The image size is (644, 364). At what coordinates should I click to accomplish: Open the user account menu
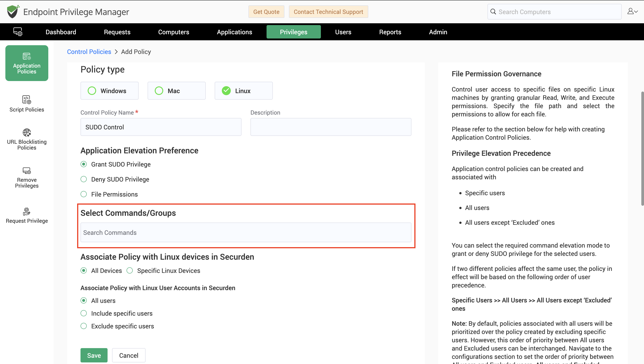[632, 11]
